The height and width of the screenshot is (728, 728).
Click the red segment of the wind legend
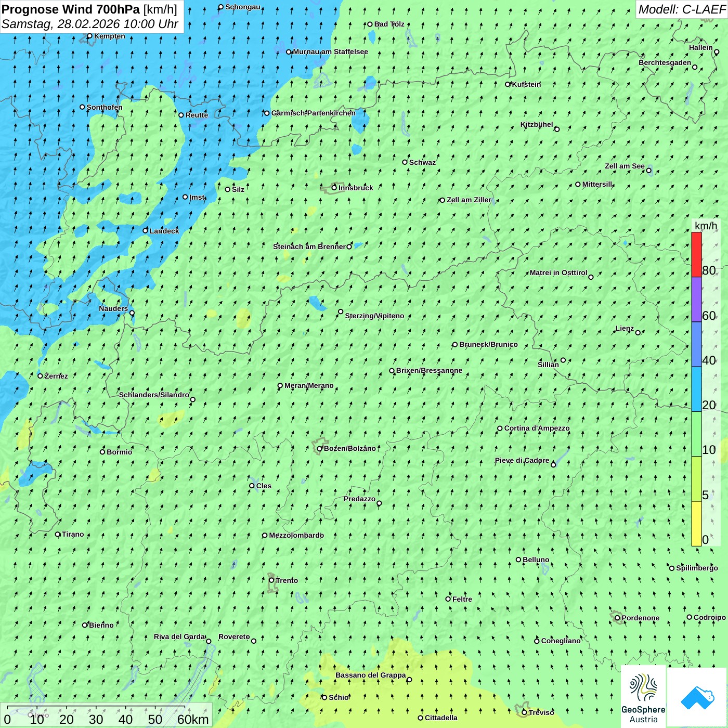click(x=696, y=254)
